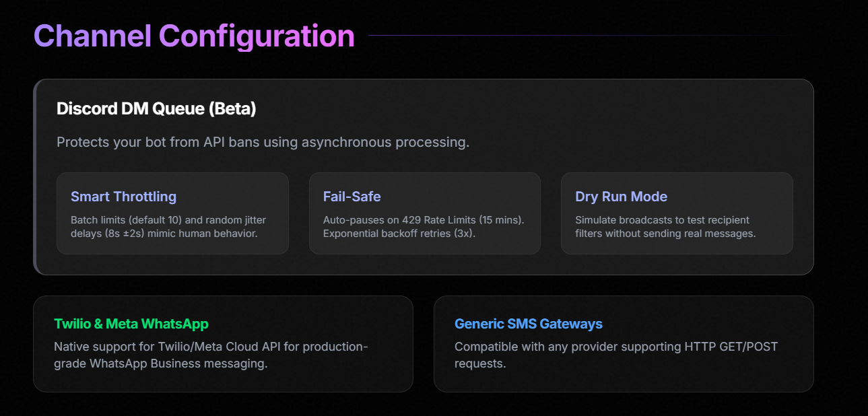Open the Twilio & Meta WhatsApp heading
This screenshot has height=416, width=868.
click(x=131, y=324)
